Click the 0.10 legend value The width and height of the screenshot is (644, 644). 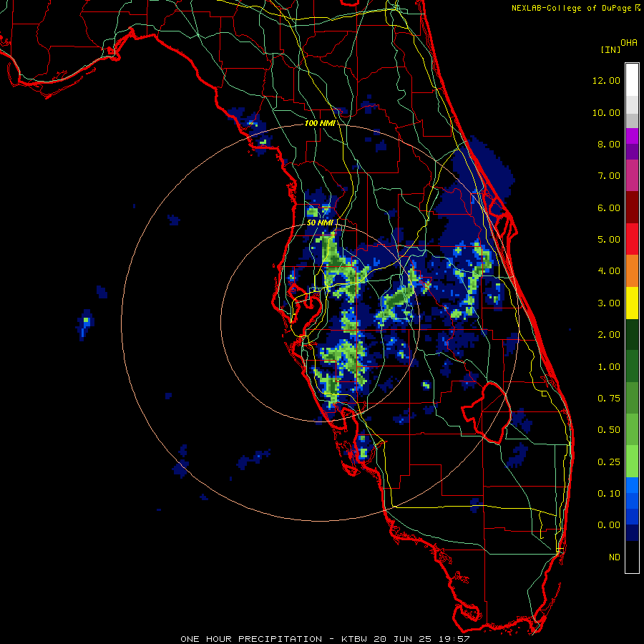tap(609, 494)
